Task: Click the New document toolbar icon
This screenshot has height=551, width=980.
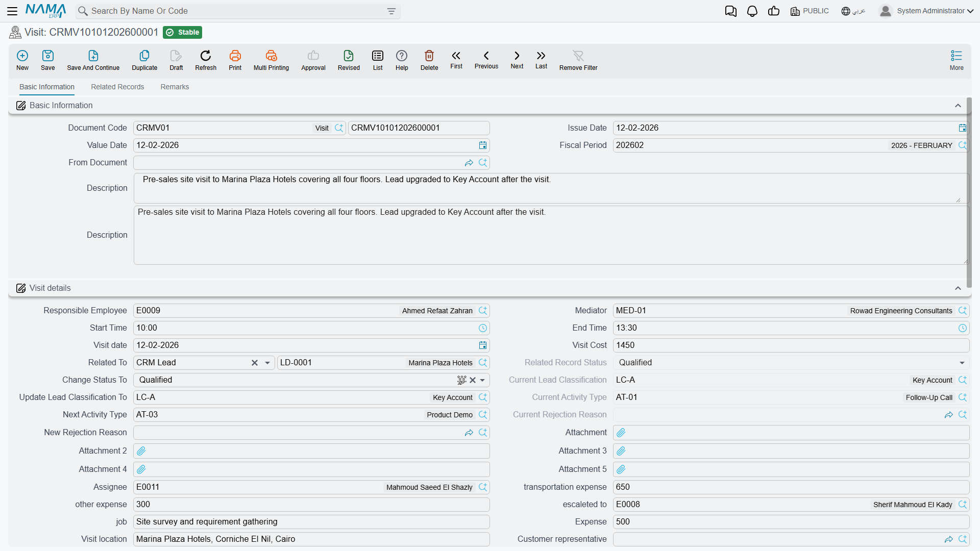Action: (22, 60)
